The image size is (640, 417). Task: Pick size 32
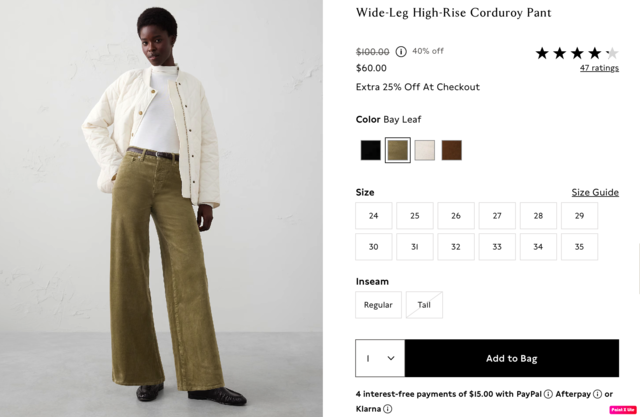(x=456, y=247)
